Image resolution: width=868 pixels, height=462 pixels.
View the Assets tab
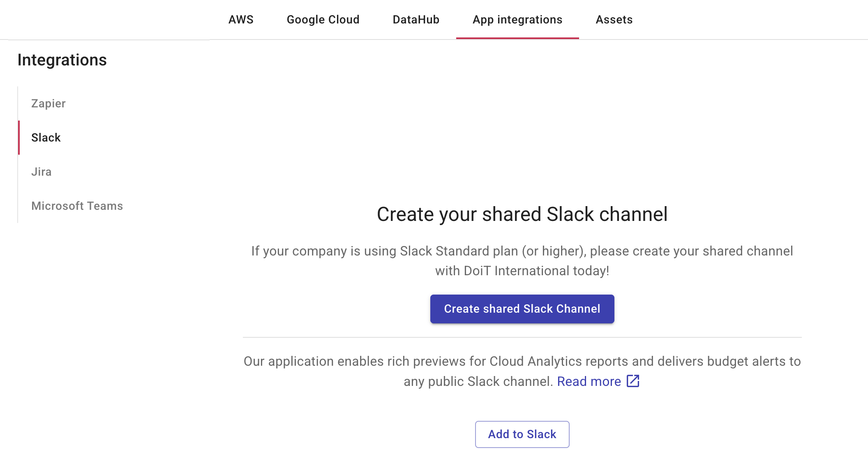click(x=614, y=19)
